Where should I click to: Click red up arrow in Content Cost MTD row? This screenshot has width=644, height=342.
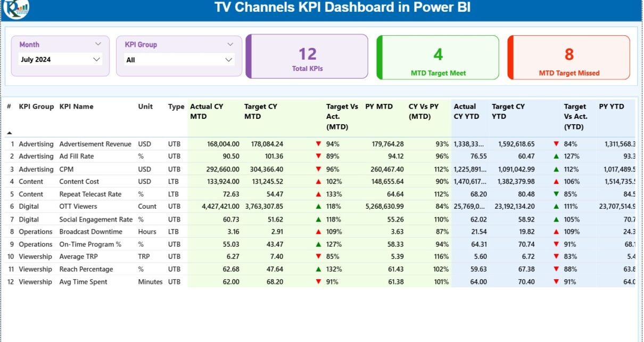pyautogui.click(x=318, y=182)
